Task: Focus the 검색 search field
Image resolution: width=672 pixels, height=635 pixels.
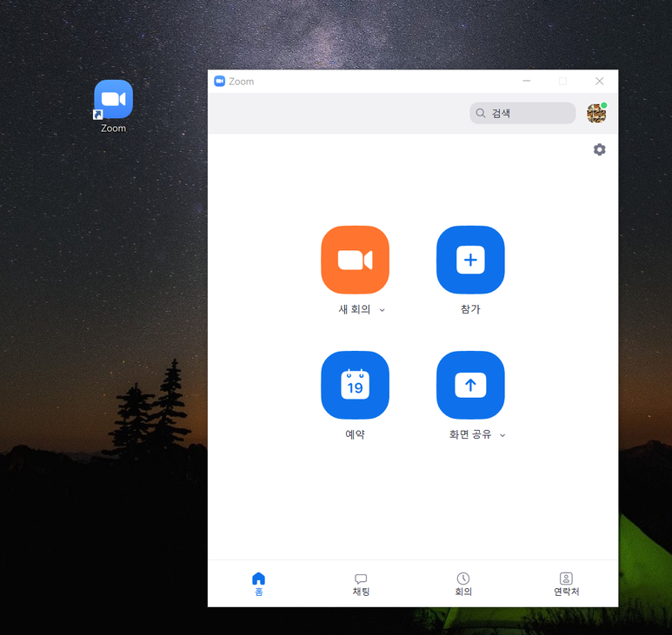Action: 522,113
